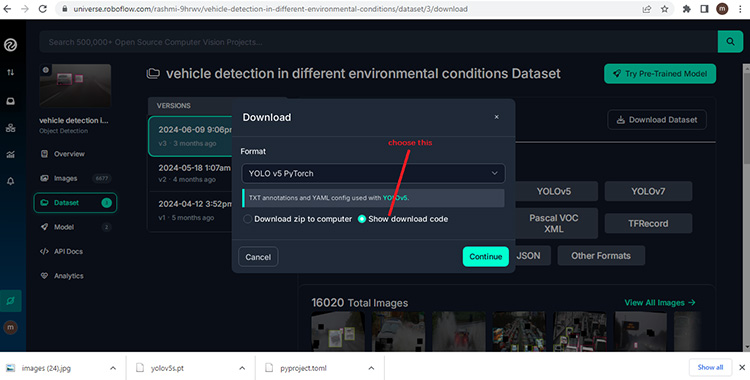The width and height of the screenshot is (750, 380).
Task: Open the first dataset image thumbnail
Action: [338, 332]
